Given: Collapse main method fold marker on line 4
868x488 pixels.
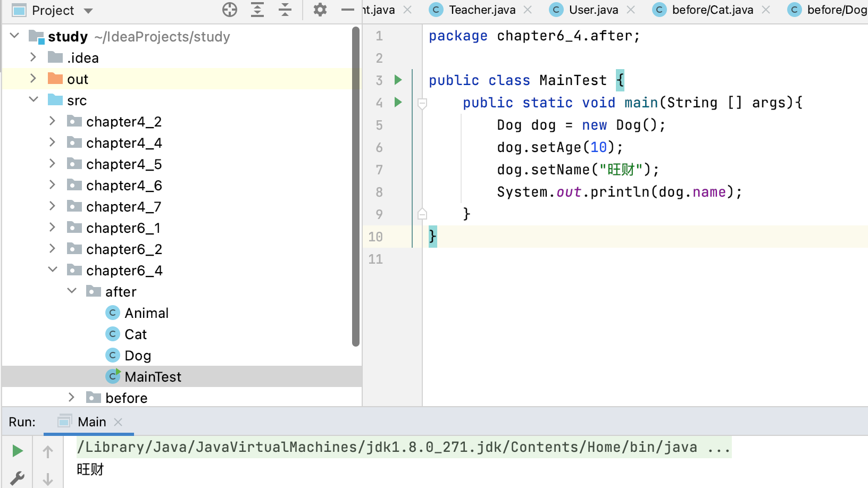Looking at the screenshot, I should pyautogui.click(x=422, y=104).
